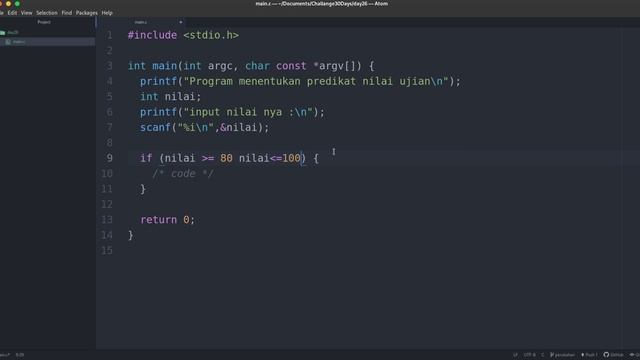Click line number 15 in gutter
The image size is (640, 360).
click(x=107, y=250)
